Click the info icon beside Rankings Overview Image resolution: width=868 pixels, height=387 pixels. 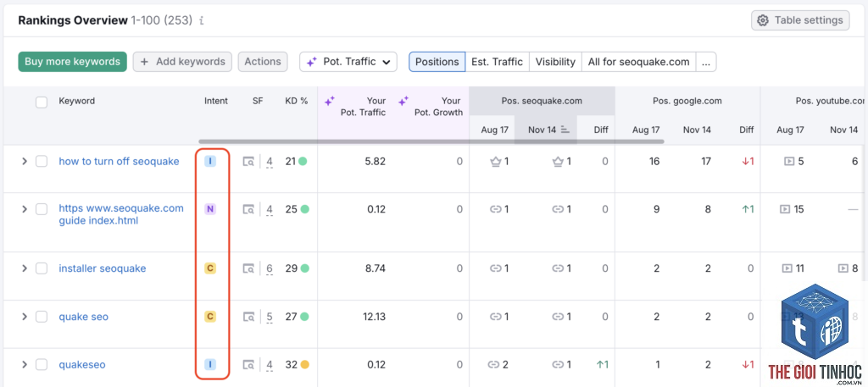click(202, 21)
